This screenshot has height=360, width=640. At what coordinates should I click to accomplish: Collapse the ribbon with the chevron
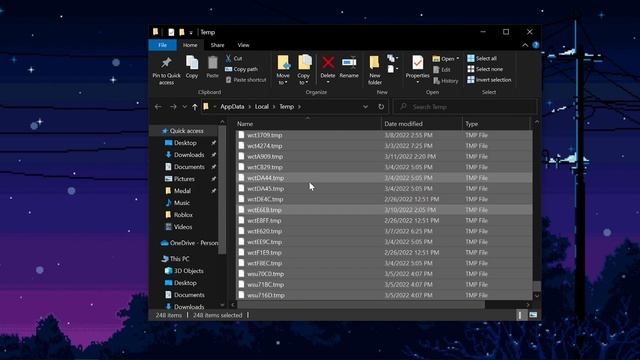[525, 45]
